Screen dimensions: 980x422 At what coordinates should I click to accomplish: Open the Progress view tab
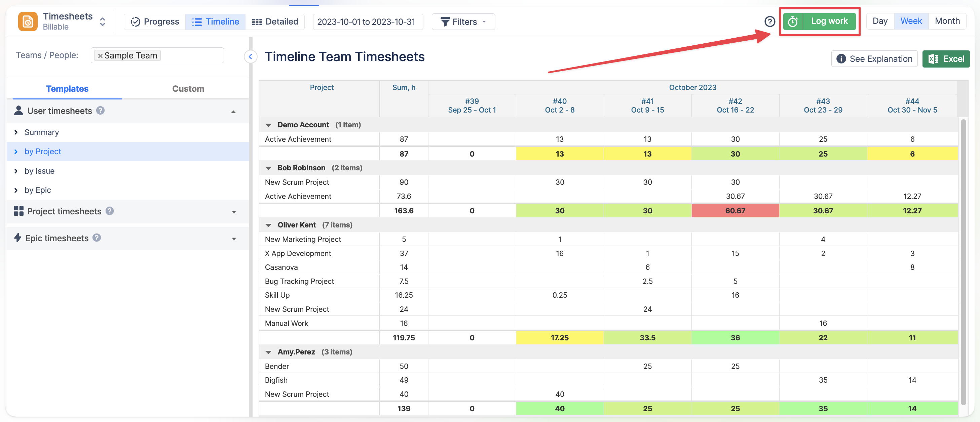pos(154,22)
